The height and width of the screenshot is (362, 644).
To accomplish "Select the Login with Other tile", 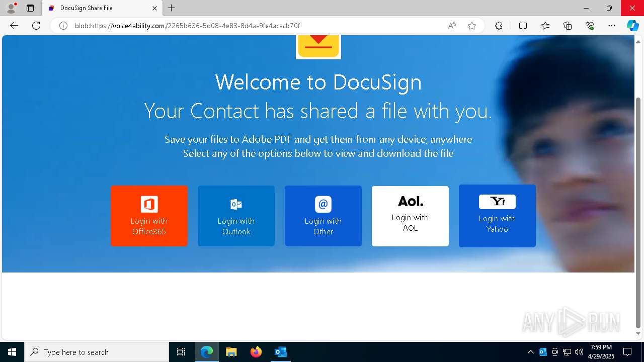I will 323,216.
